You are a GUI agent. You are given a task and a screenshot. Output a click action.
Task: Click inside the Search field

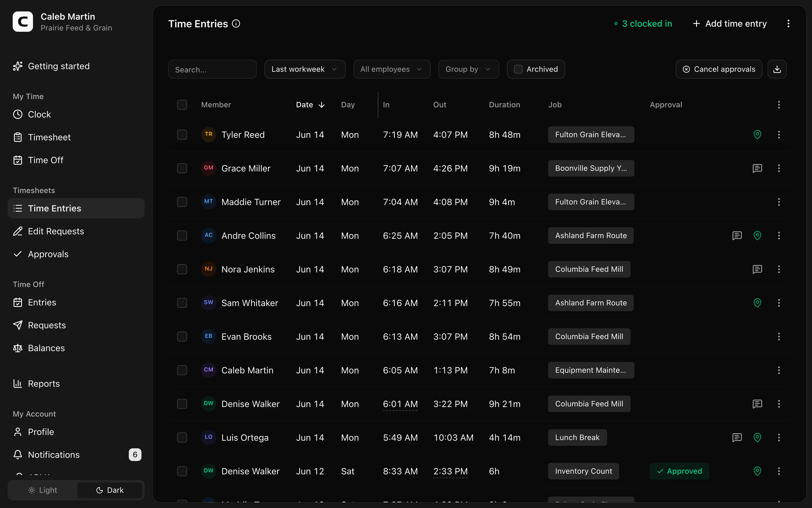coord(212,69)
